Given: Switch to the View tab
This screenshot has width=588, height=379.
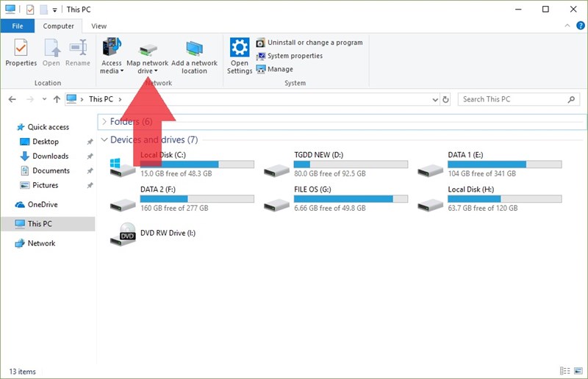Looking at the screenshot, I should [98, 26].
